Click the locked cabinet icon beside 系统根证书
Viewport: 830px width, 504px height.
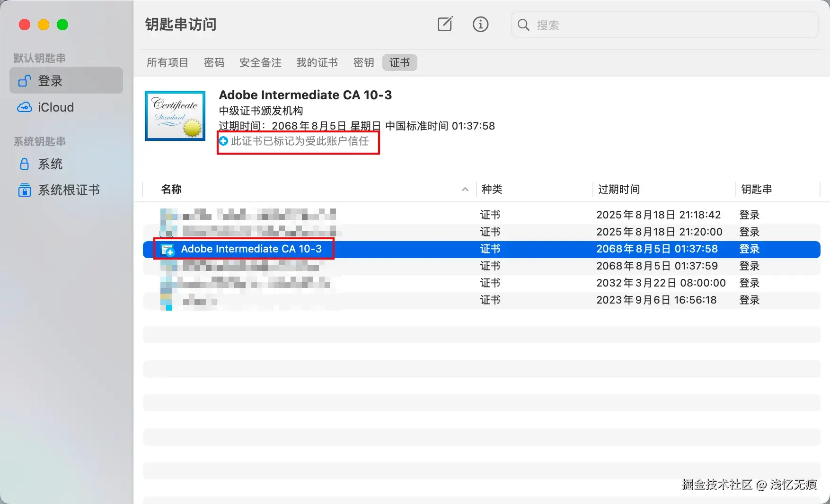click(x=25, y=190)
